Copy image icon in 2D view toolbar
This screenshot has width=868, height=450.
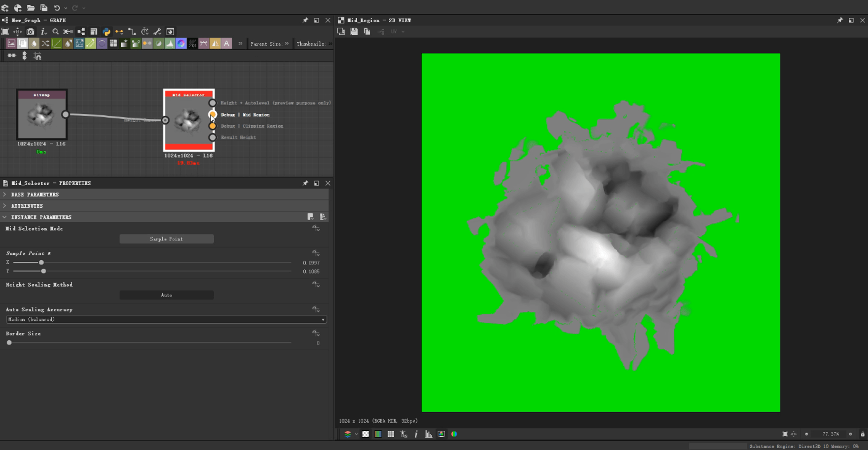tap(367, 31)
